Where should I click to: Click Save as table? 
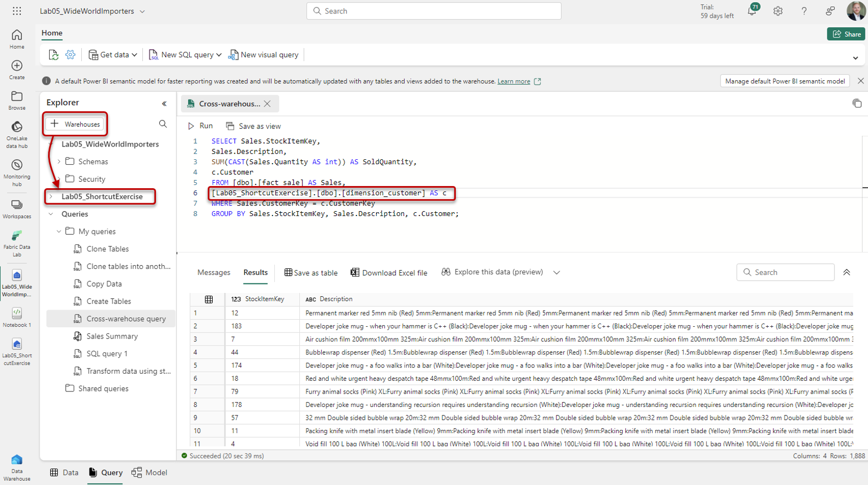[311, 273]
